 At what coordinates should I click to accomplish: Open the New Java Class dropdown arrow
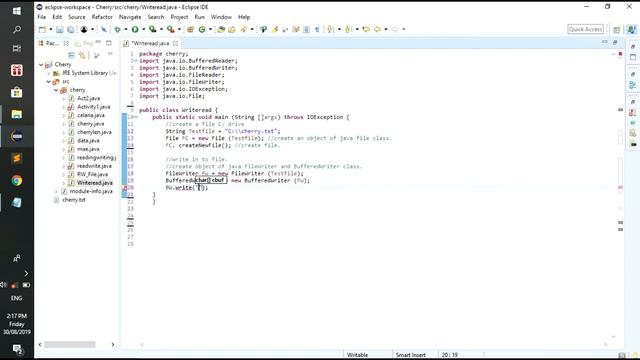pos(210,29)
